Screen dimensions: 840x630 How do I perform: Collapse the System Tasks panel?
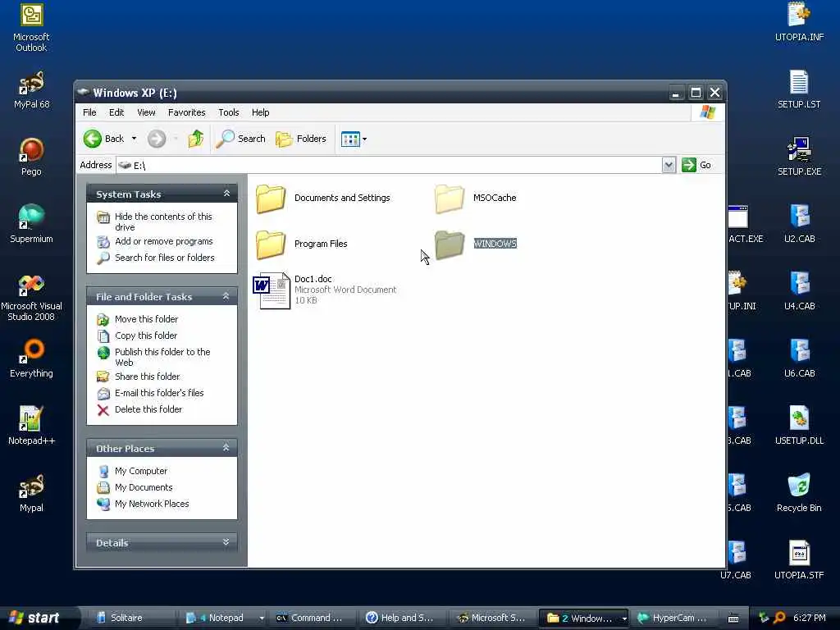point(226,194)
